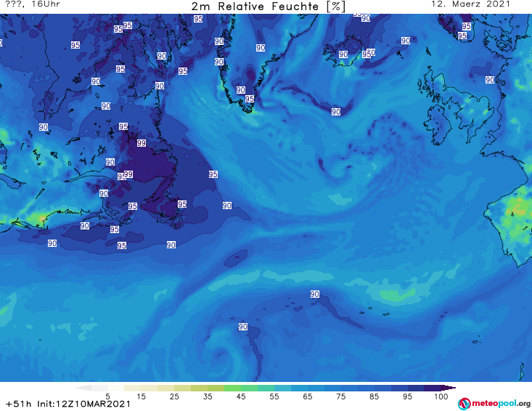This screenshot has height=411, width=532.
Task: Click Ireland on the humidity map
Action: point(438,124)
